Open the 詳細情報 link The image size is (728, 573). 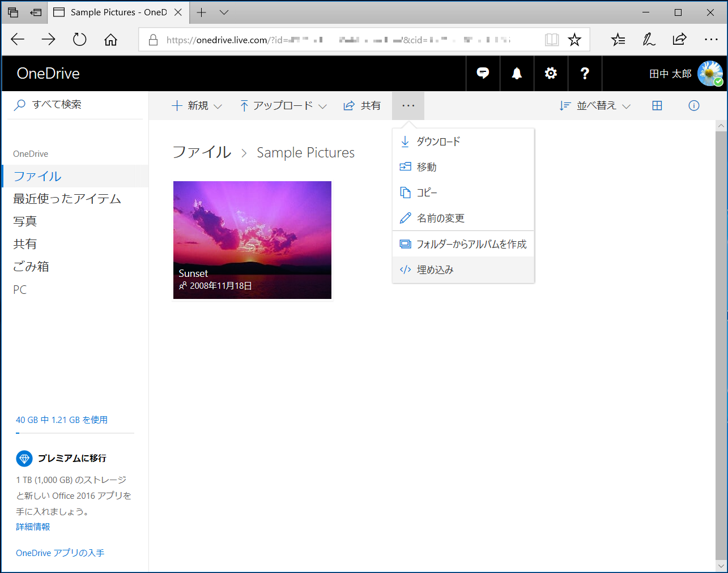click(32, 526)
